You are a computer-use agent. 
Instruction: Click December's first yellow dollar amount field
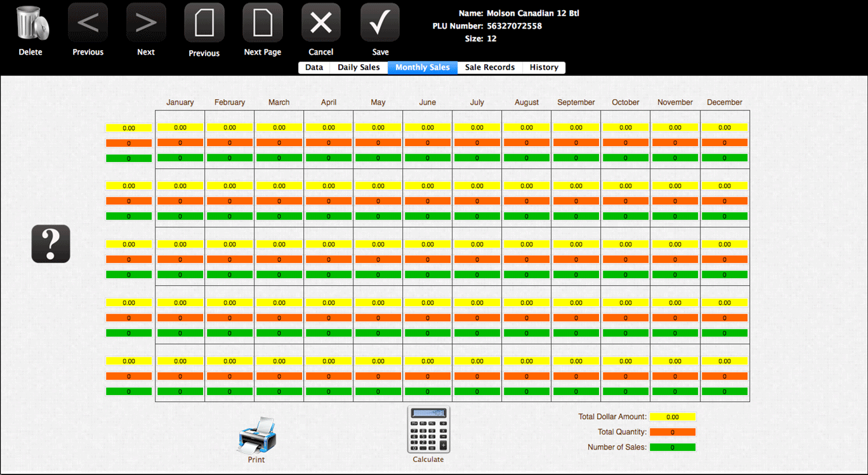point(725,128)
